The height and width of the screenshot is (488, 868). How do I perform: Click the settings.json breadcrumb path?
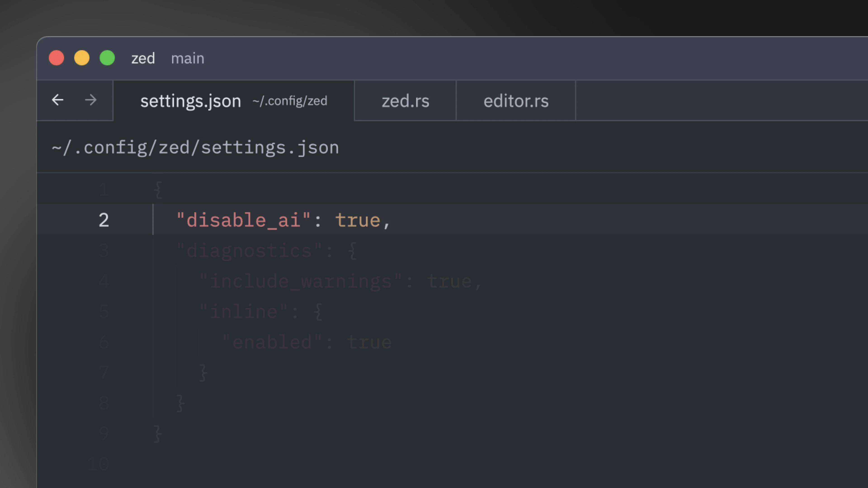pyautogui.click(x=195, y=148)
